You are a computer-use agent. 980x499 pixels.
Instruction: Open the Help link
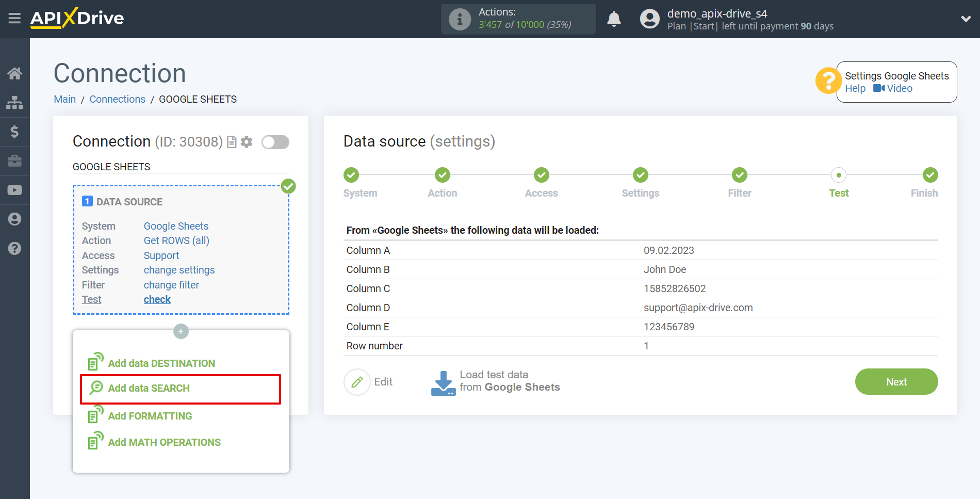[855, 88]
